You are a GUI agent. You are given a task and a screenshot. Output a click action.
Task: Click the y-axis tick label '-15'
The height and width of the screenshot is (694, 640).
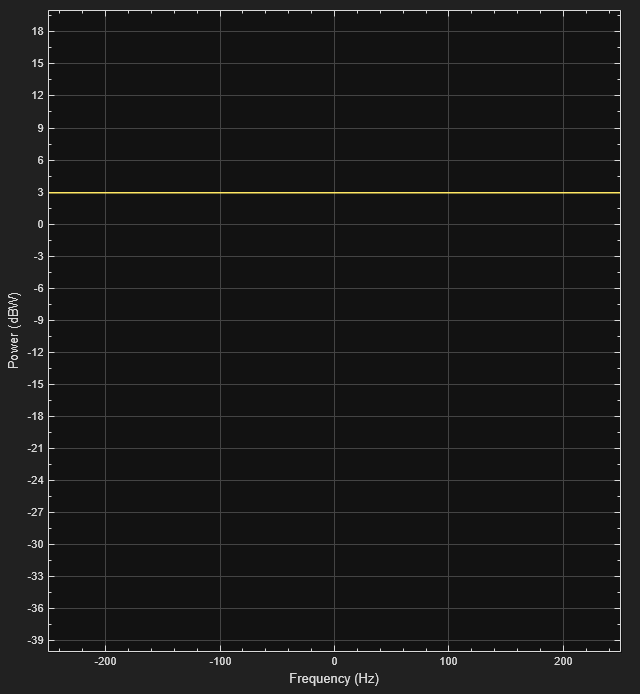(36, 385)
